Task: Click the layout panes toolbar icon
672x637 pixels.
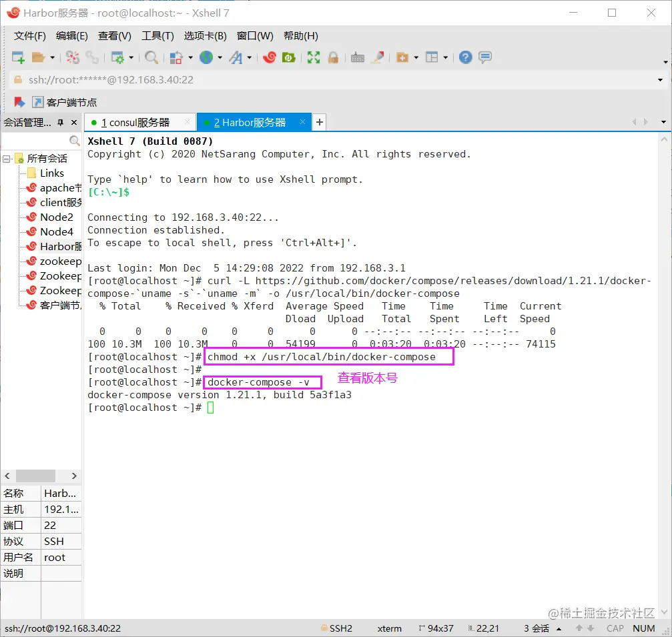Action: coord(432,57)
